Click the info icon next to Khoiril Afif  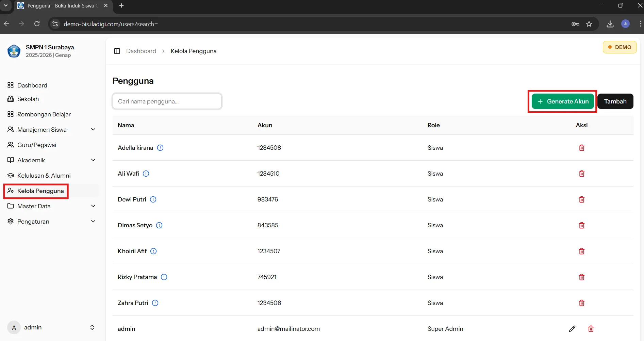(x=153, y=251)
